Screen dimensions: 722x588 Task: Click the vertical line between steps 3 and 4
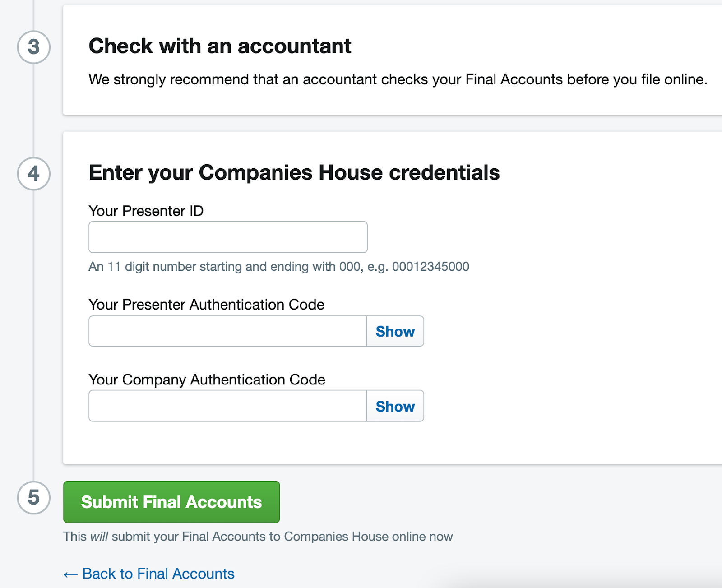(x=33, y=111)
